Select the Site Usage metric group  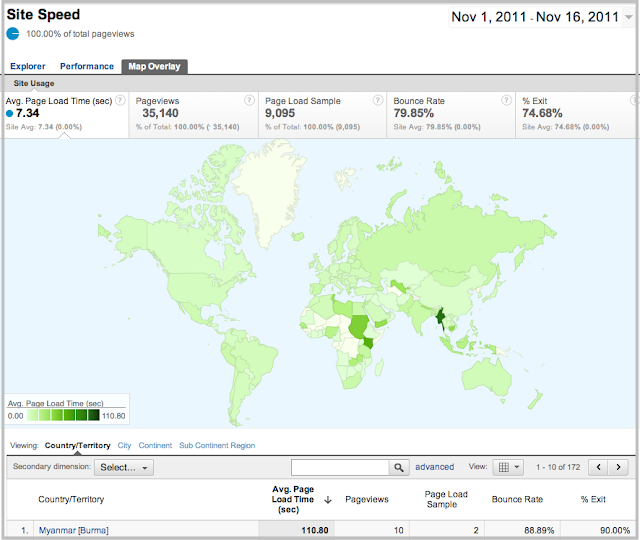coord(34,83)
